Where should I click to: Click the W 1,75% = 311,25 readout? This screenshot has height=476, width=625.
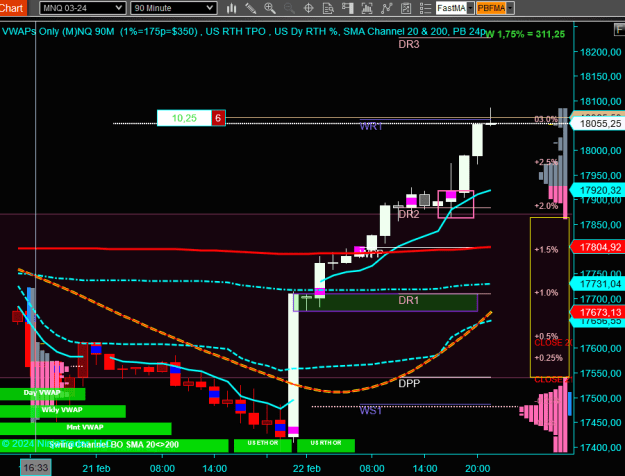[525, 34]
